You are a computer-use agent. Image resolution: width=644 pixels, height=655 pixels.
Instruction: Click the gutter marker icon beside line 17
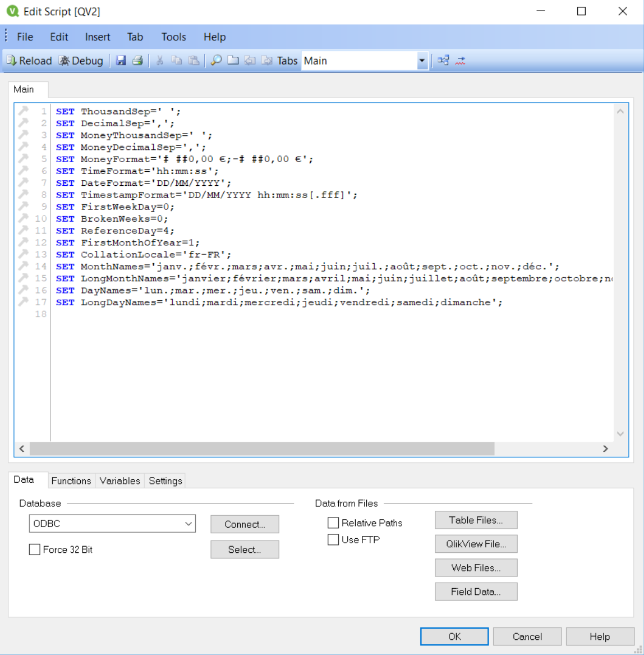pyautogui.click(x=24, y=301)
